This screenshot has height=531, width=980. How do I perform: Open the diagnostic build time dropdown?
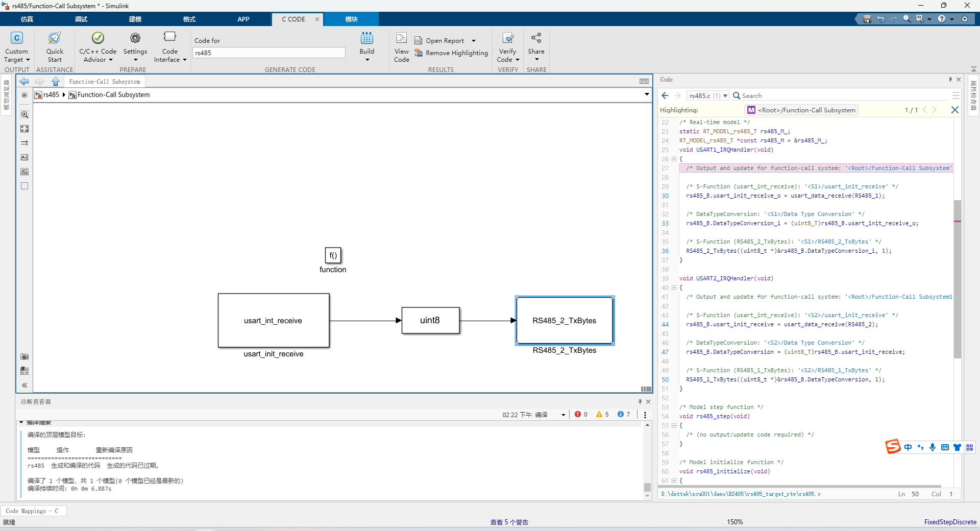click(x=563, y=415)
